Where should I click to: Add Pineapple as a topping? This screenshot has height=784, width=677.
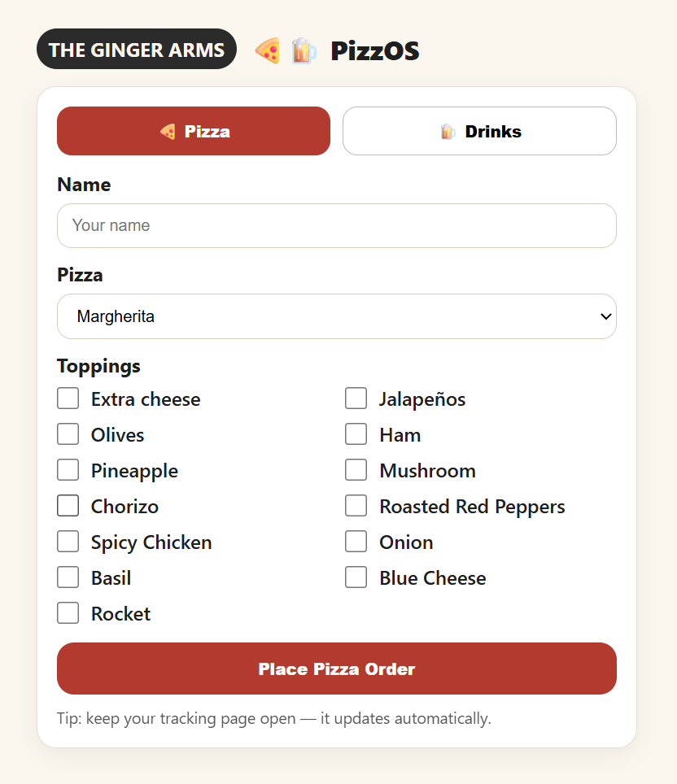pos(68,470)
